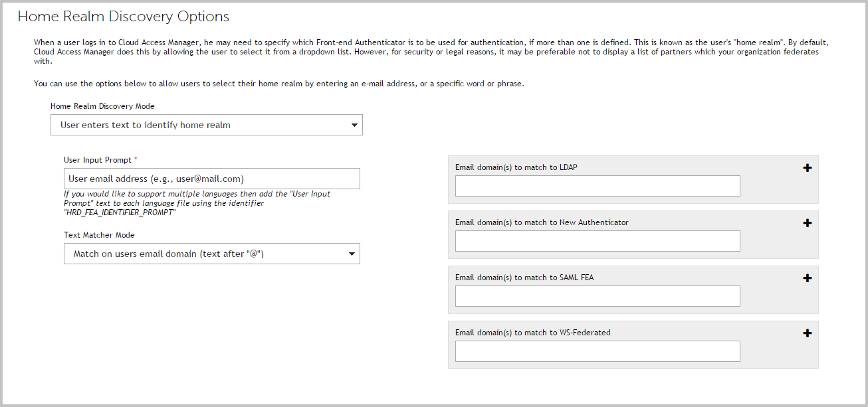Open the Home Realm Discovery Mode dropdown

(207, 125)
